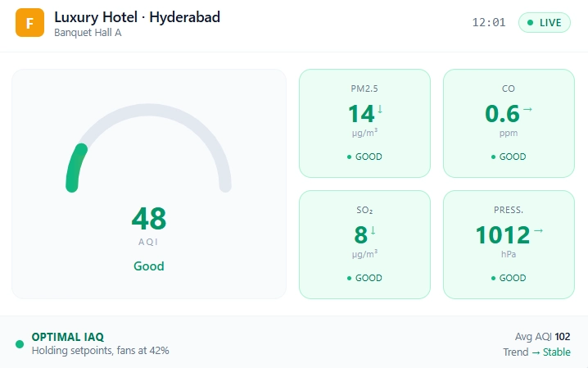This screenshot has width=588, height=368.
Task: Click the SO₂ down trend arrow
Action: point(373,230)
